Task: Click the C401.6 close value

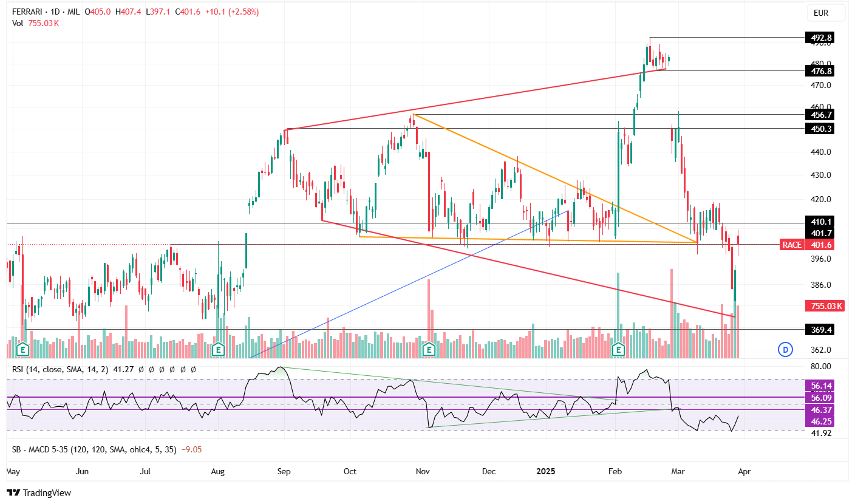Action: pyautogui.click(x=186, y=12)
